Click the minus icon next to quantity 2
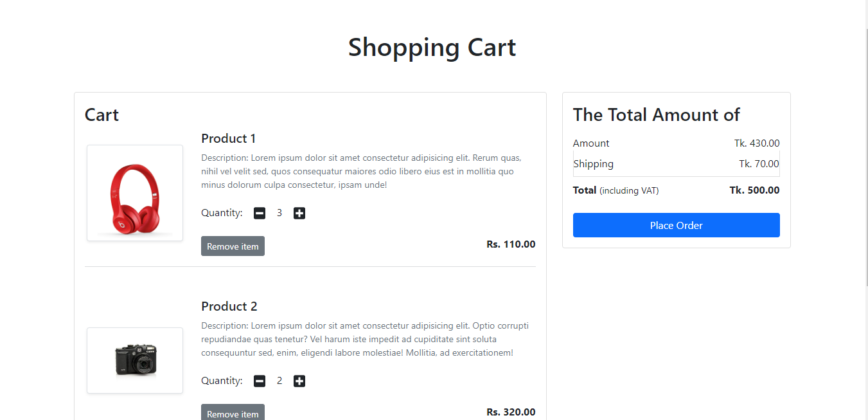868x420 pixels. tap(259, 381)
